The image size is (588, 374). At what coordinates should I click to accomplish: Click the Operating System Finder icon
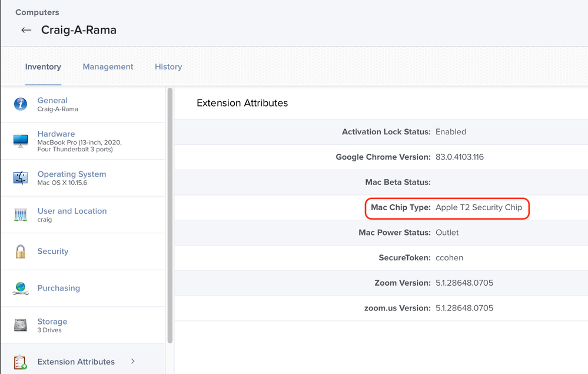tap(21, 178)
